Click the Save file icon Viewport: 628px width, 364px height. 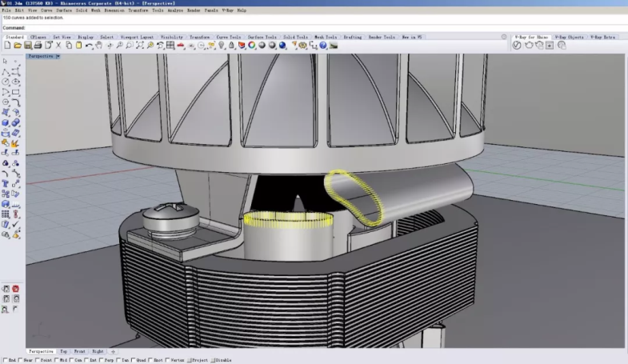tap(26, 46)
